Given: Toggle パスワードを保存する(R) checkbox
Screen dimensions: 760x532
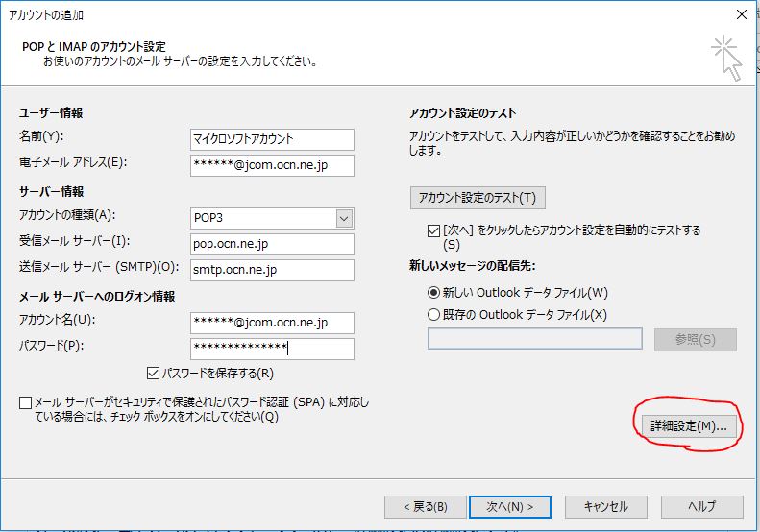Looking at the screenshot, I should point(153,374).
